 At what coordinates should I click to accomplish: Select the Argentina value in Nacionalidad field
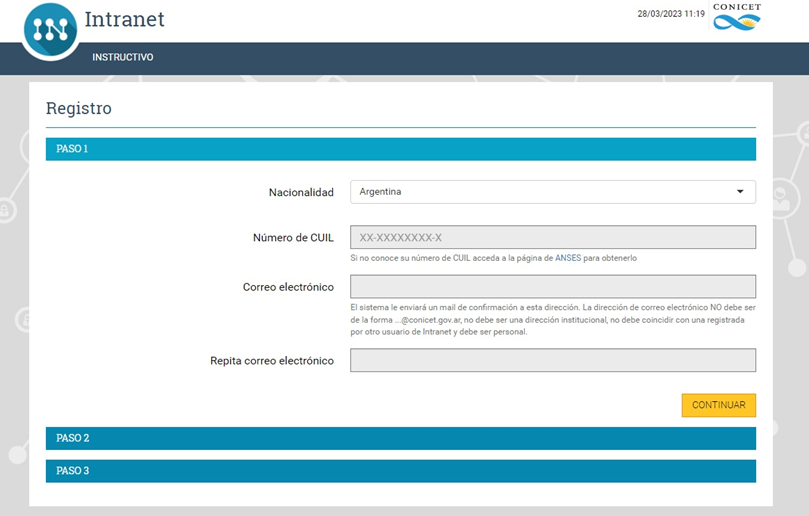(x=381, y=192)
